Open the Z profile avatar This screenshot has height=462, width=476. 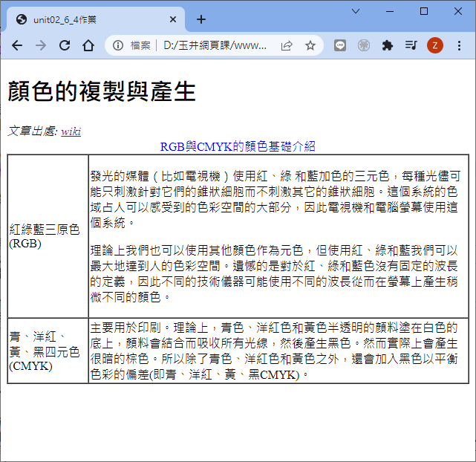(435, 45)
